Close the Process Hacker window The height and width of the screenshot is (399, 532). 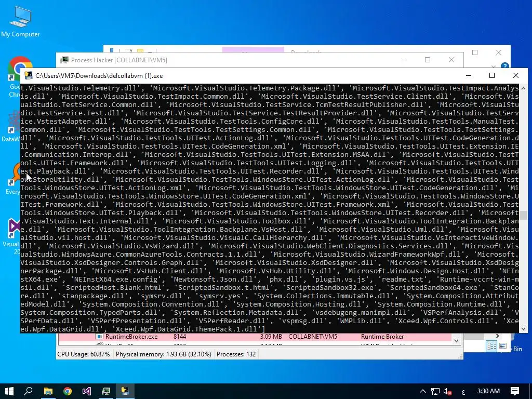(451, 60)
